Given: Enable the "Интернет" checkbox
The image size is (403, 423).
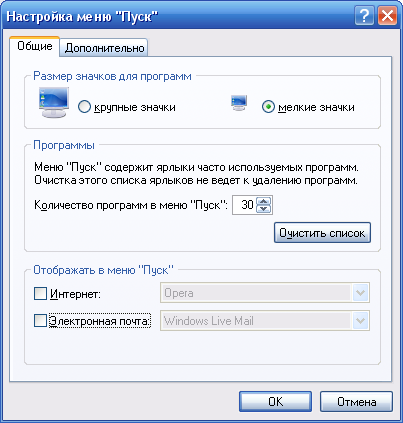Looking at the screenshot, I should 40,294.
